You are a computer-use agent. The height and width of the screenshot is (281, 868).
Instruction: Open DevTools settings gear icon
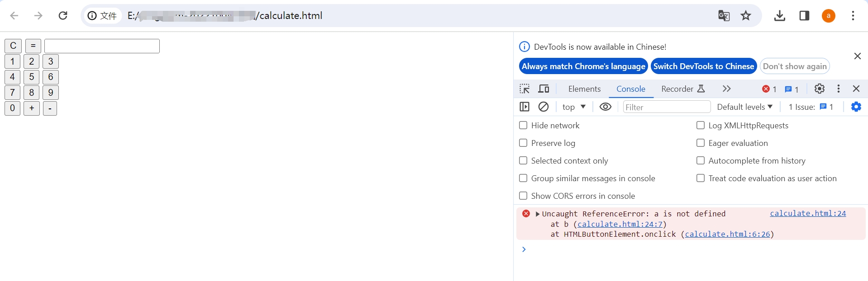pos(819,89)
